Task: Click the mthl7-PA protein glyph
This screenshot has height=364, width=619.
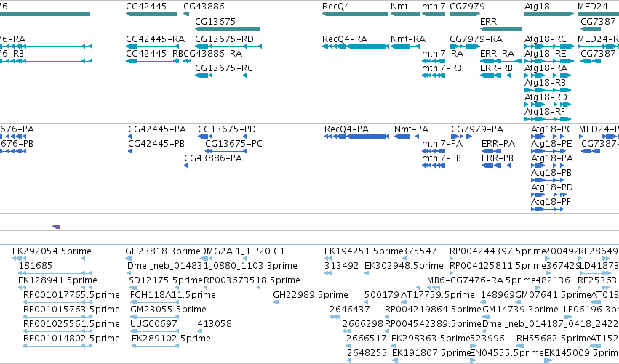Action: (x=434, y=151)
